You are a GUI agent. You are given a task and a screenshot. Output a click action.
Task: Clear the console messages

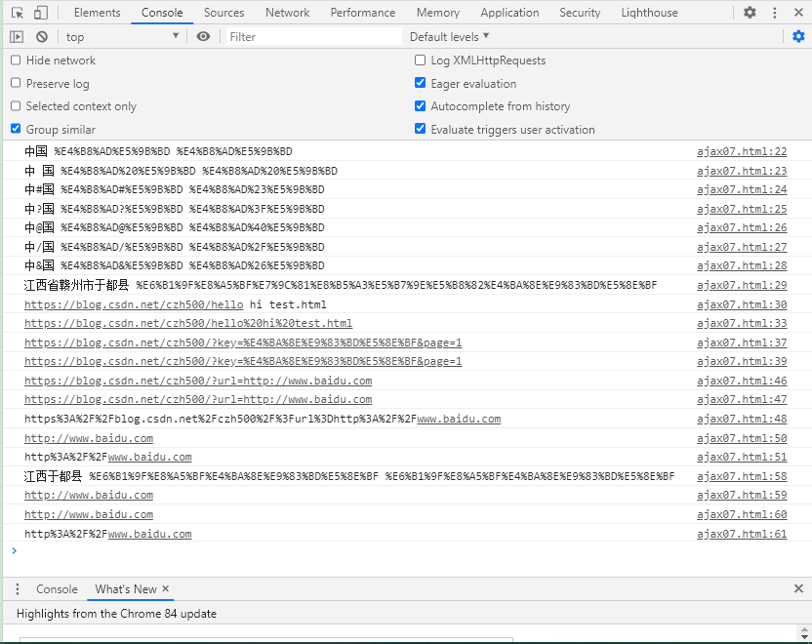(41, 35)
